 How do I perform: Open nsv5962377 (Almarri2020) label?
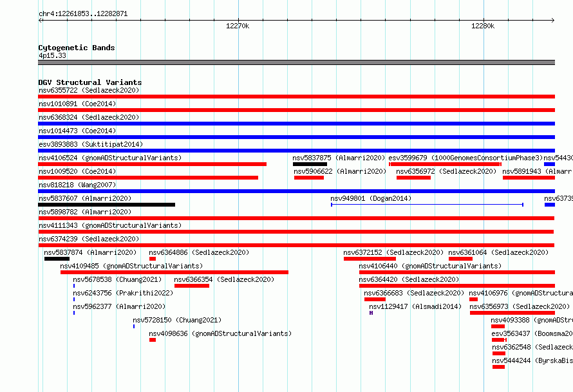pos(119,306)
